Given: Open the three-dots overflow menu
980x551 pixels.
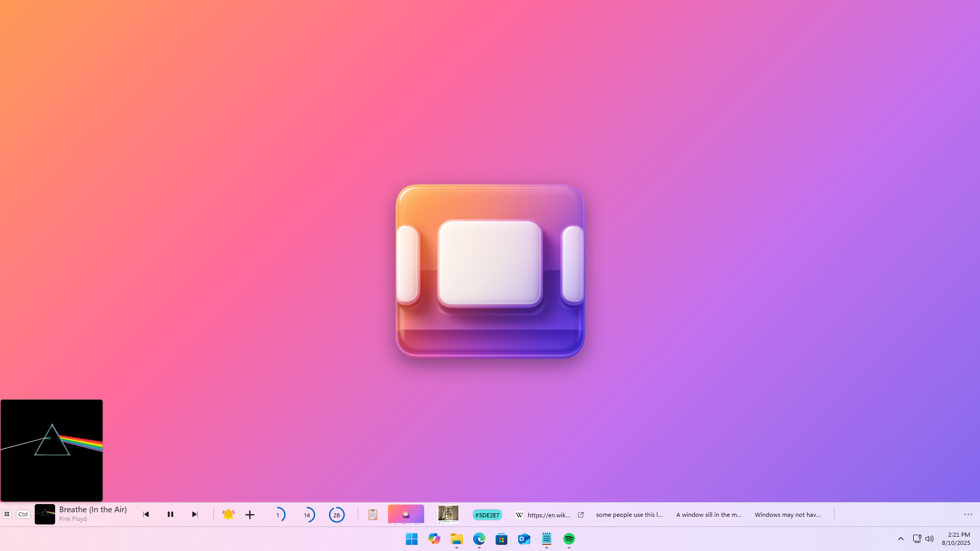Looking at the screenshot, I should click(x=968, y=514).
